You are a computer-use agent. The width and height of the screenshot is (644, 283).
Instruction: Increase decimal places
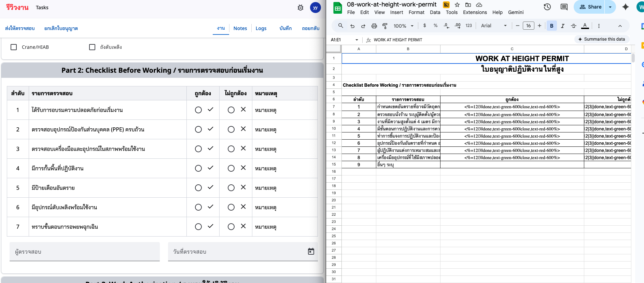(x=458, y=26)
